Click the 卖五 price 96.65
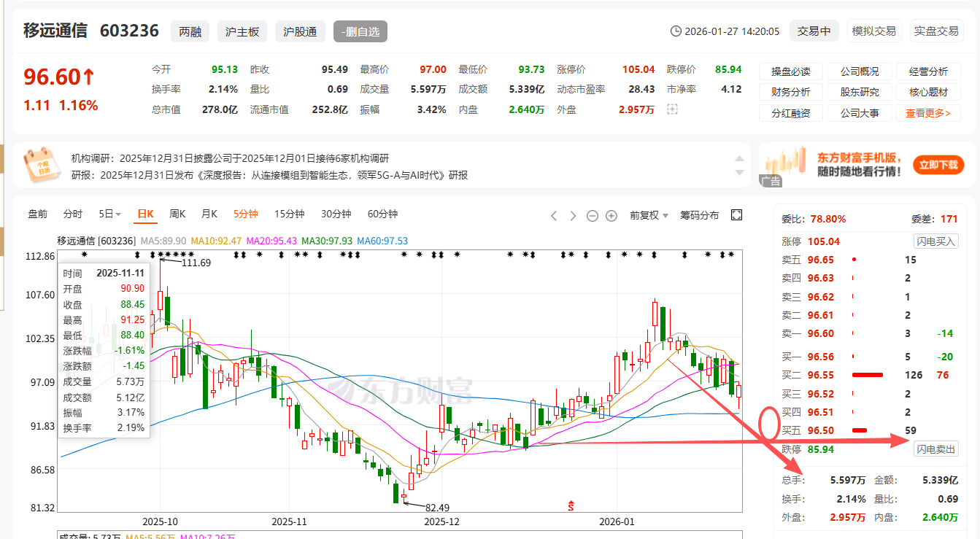The height and width of the screenshot is (539, 980). coord(820,260)
